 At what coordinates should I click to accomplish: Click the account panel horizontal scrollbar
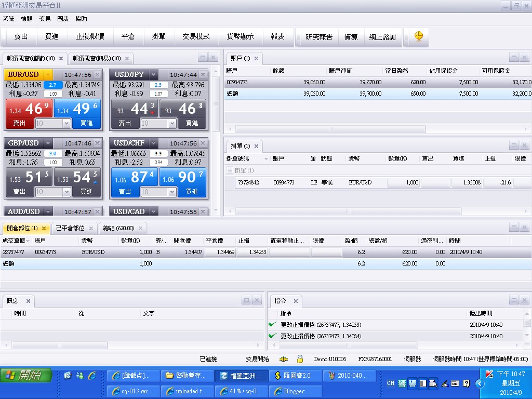click(330, 129)
